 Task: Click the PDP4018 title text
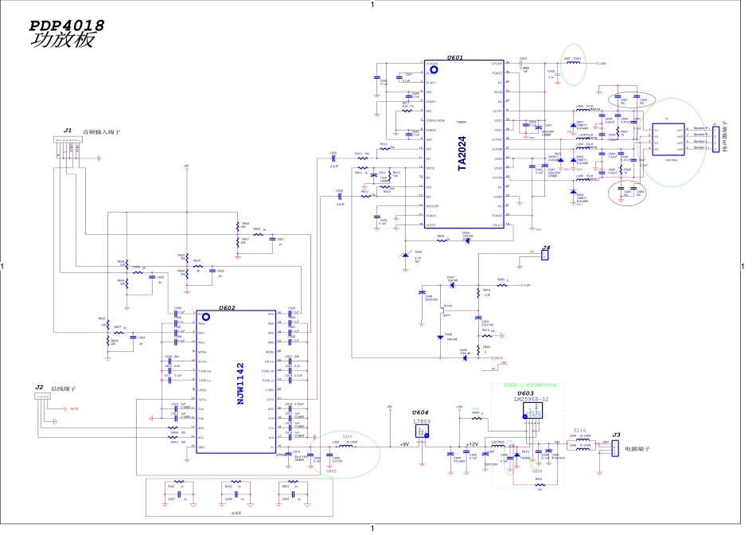(66, 26)
